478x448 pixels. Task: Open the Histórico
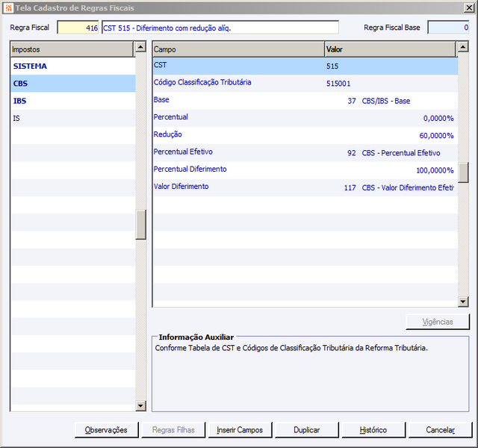[x=373, y=430]
